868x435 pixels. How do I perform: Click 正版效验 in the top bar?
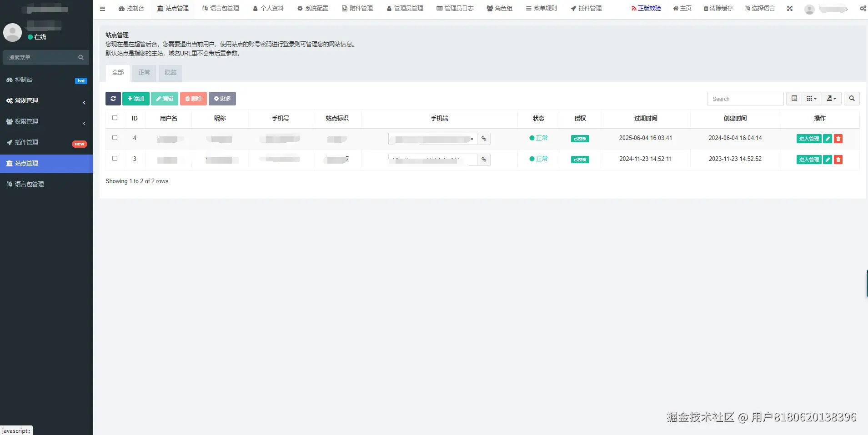pos(646,9)
